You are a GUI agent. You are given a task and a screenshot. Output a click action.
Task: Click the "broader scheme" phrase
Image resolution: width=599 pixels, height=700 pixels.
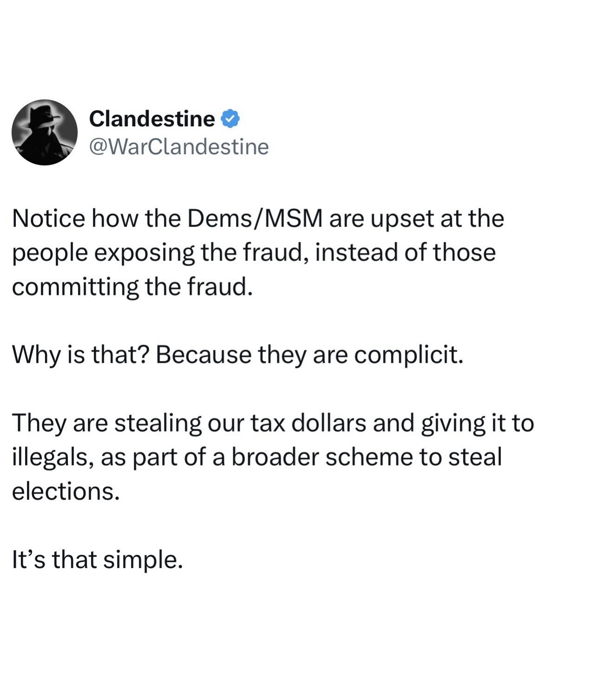[x=321, y=458]
